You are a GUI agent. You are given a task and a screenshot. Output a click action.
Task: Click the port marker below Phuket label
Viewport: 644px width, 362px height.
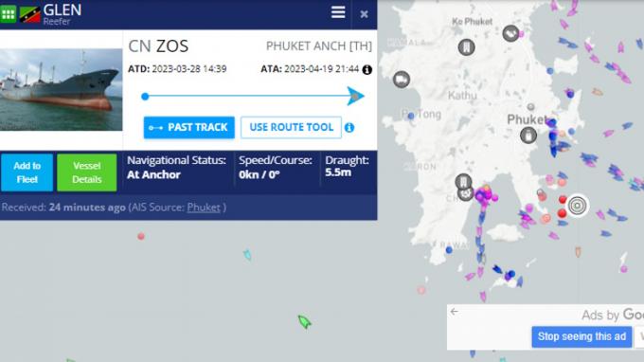[x=528, y=136]
